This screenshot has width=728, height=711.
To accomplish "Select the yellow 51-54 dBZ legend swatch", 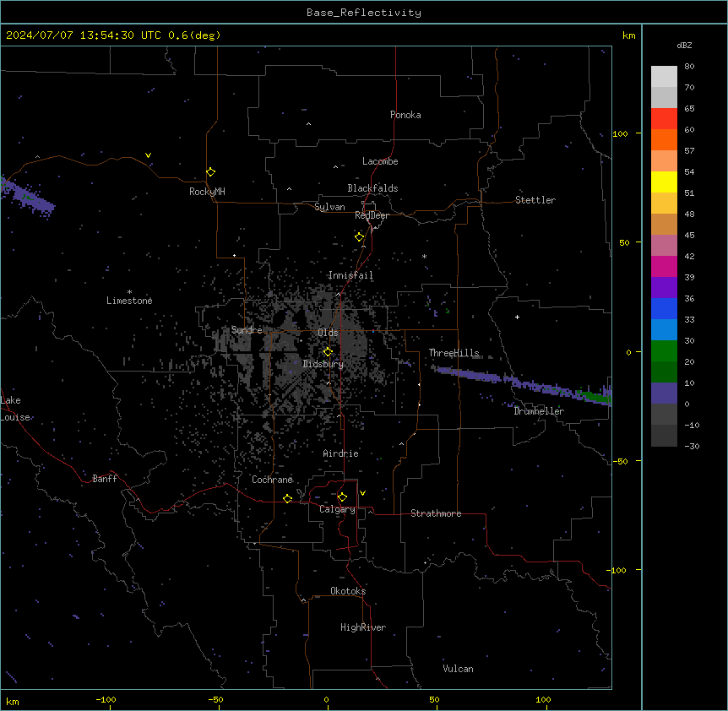I will (664, 182).
